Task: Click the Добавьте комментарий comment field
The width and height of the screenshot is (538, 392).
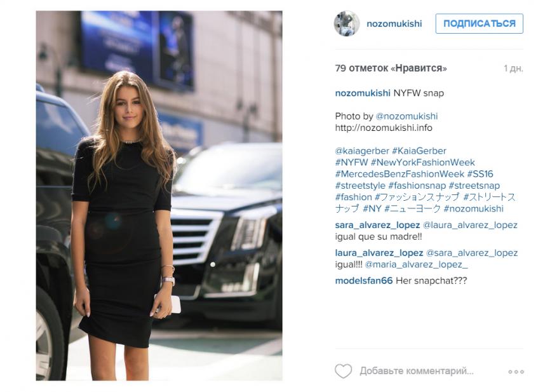Action: click(x=417, y=371)
